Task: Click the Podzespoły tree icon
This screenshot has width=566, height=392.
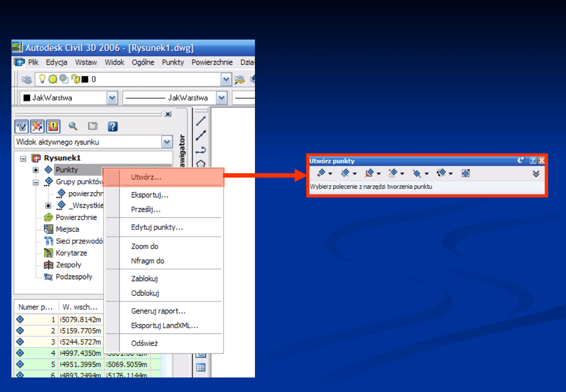Action: click(48, 277)
